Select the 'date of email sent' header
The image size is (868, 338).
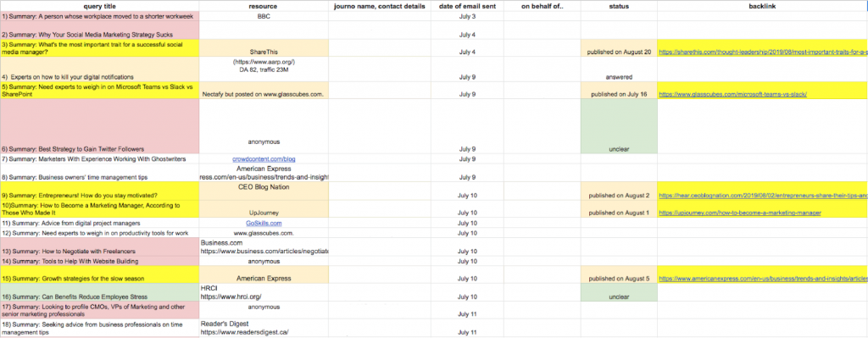[x=467, y=7]
